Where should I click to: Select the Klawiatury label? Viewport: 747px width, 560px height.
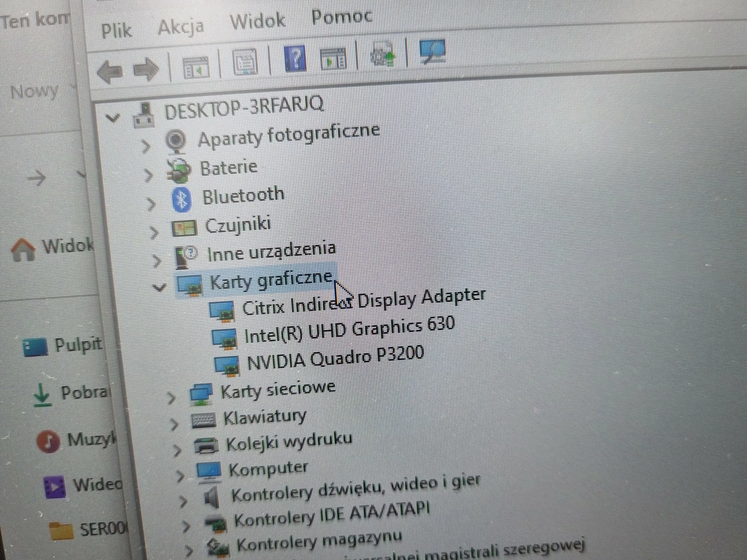click(x=265, y=417)
